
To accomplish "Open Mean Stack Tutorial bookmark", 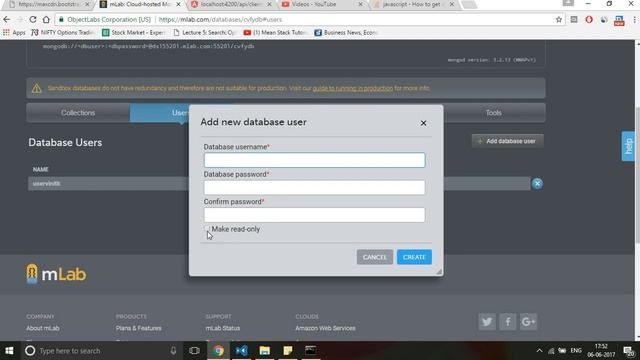I will tap(274, 32).
